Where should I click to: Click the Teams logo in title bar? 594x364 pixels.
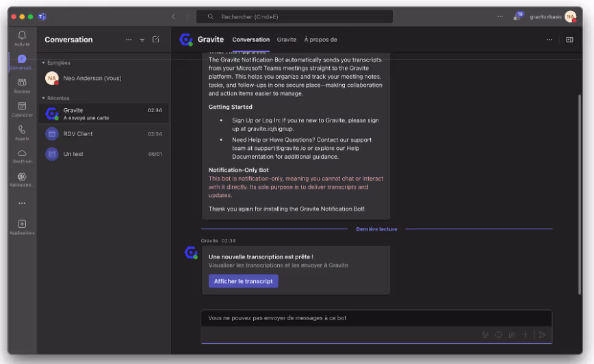[42, 16]
